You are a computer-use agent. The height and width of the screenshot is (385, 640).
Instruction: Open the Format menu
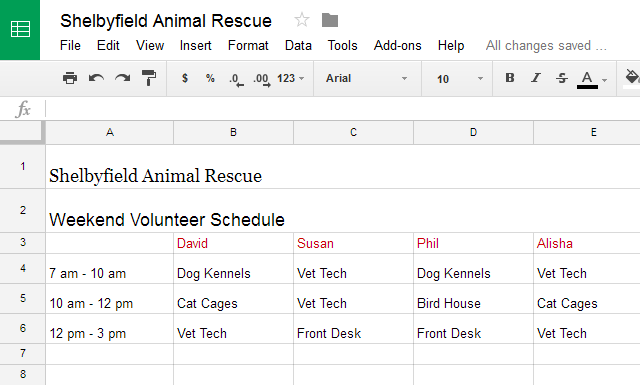click(x=248, y=45)
